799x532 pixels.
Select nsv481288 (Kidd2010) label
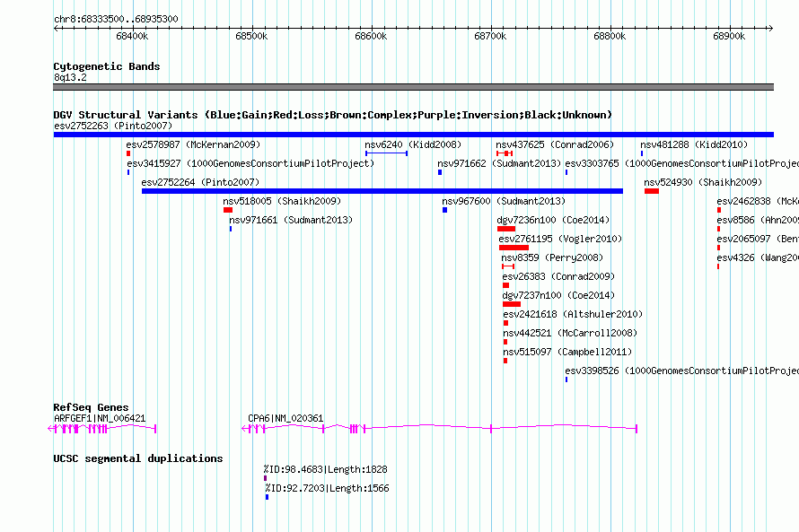click(x=694, y=144)
